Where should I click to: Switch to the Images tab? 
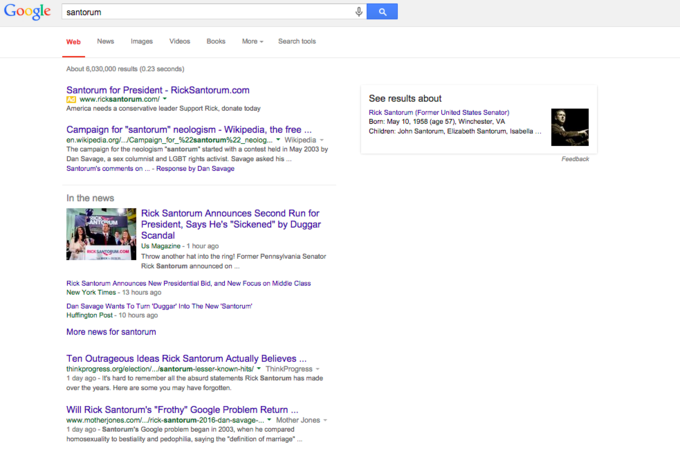142,41
